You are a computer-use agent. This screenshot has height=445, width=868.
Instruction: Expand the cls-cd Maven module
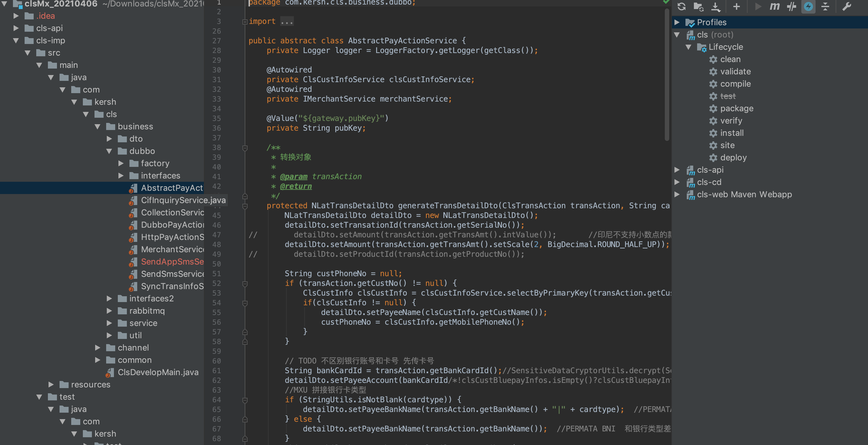pos(677,182)
